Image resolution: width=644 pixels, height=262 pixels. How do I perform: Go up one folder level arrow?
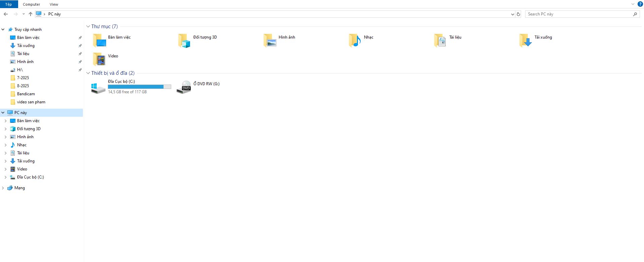coord(31,14)
